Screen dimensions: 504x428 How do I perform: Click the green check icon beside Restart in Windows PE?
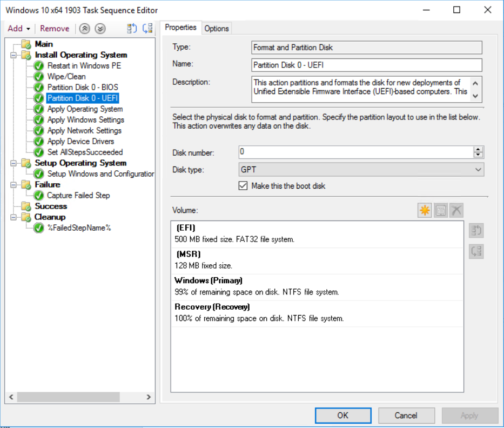[x=39, y=66]
